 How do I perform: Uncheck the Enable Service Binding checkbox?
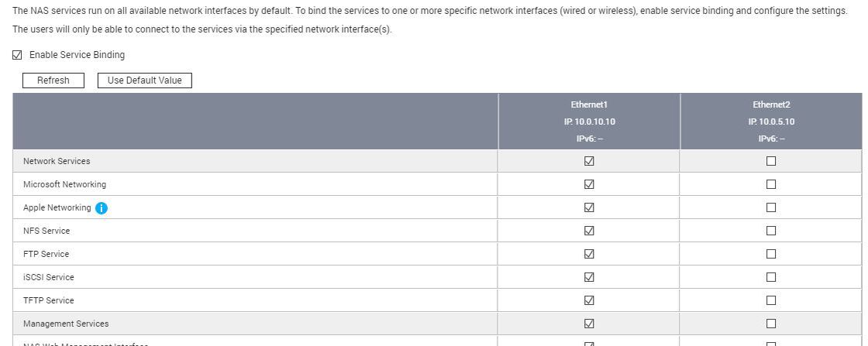click(18, 56)
